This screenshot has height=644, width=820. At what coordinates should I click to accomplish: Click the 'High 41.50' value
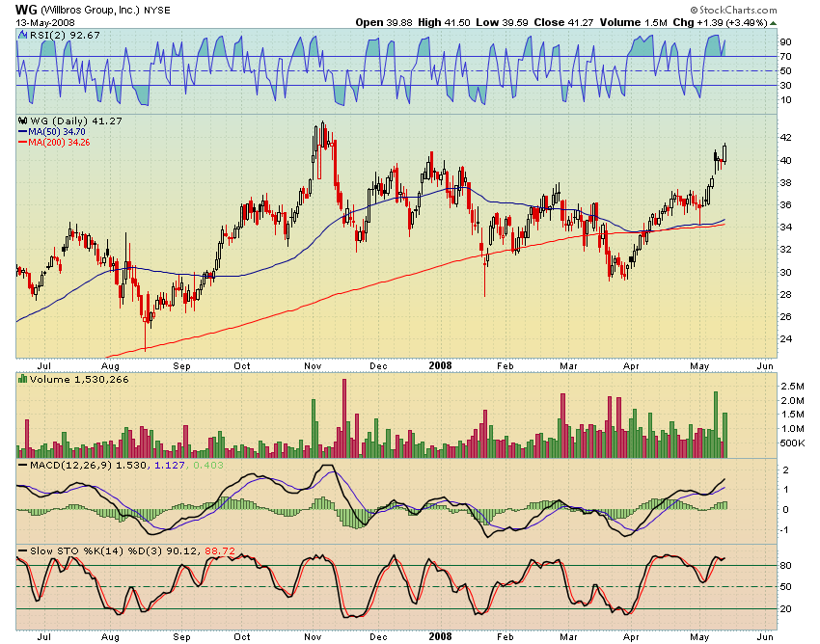coord(444,22)
